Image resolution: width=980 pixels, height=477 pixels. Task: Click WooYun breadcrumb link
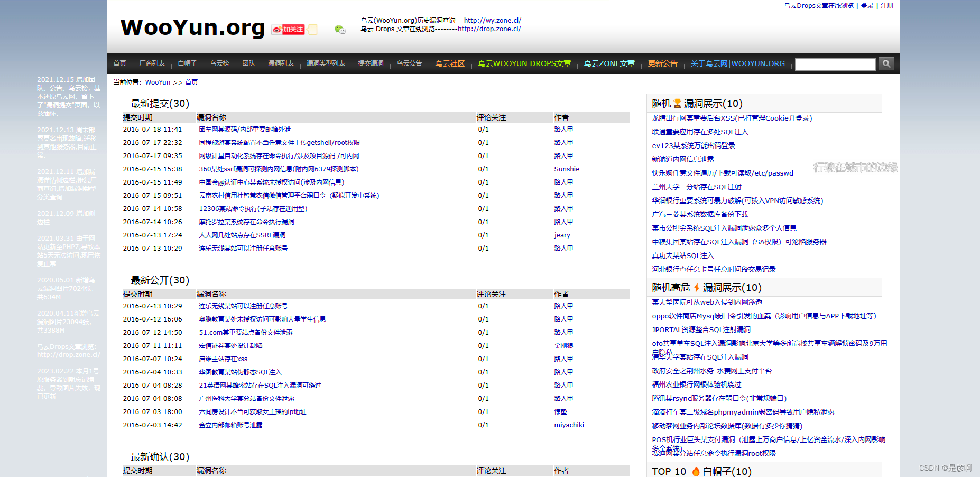[158, 82]
